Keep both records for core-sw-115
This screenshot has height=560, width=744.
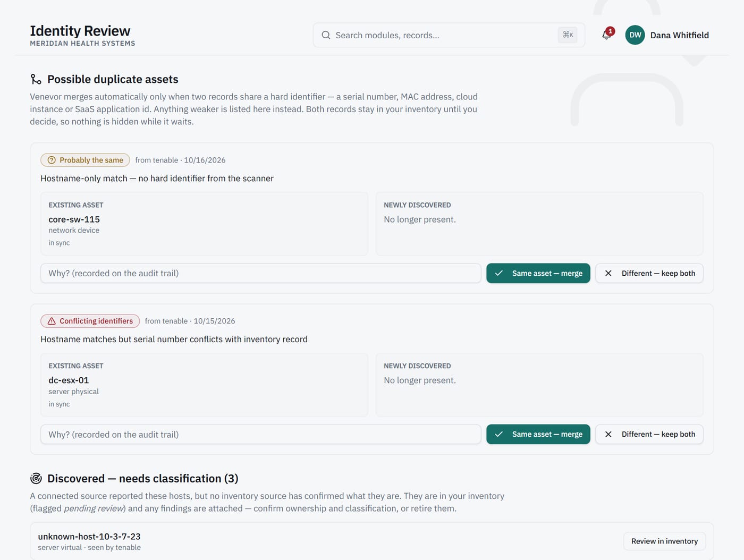pyautogui.click(x=649, y=273)
